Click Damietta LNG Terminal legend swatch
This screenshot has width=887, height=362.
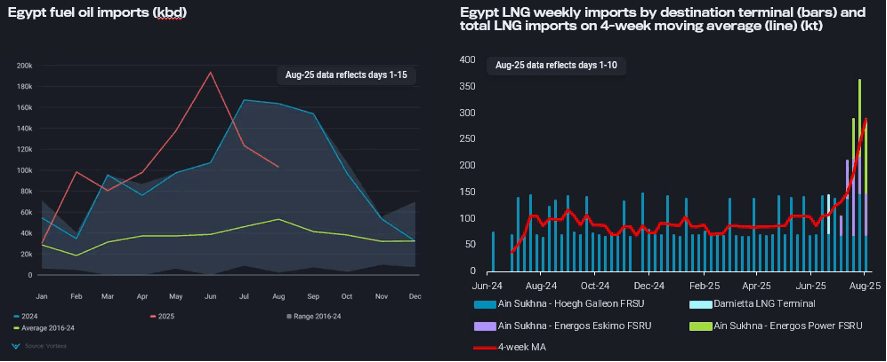point(700,304)
